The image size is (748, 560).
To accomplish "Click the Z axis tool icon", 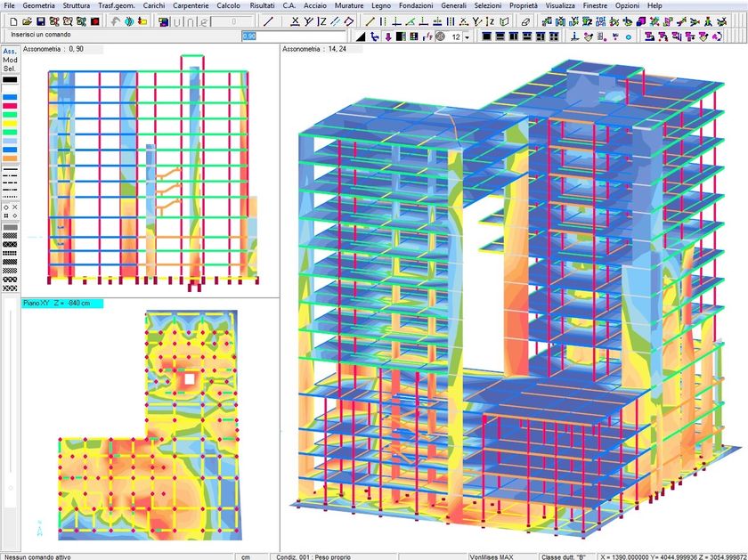I will pos(322,21).
